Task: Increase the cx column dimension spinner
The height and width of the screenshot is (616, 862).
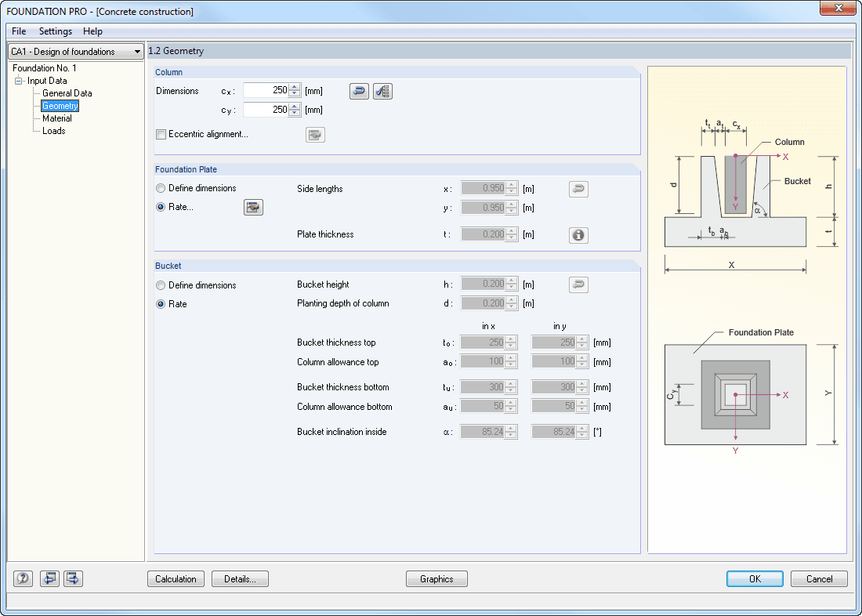Action: [295, 87]
